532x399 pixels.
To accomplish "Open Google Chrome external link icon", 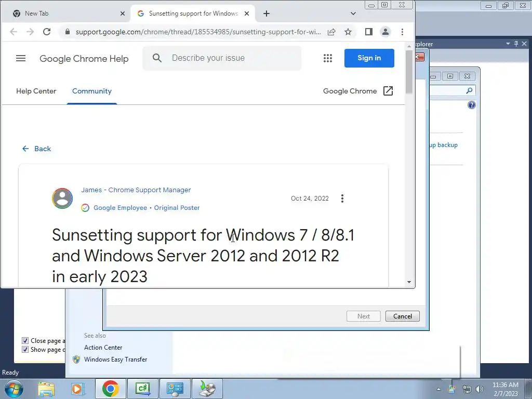I will (388, 91).
